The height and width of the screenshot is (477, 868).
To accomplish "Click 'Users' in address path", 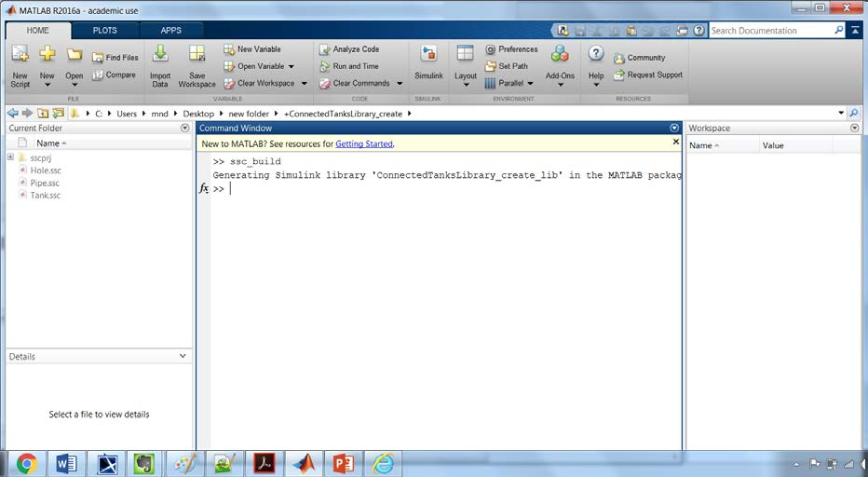I will point(127,114).
